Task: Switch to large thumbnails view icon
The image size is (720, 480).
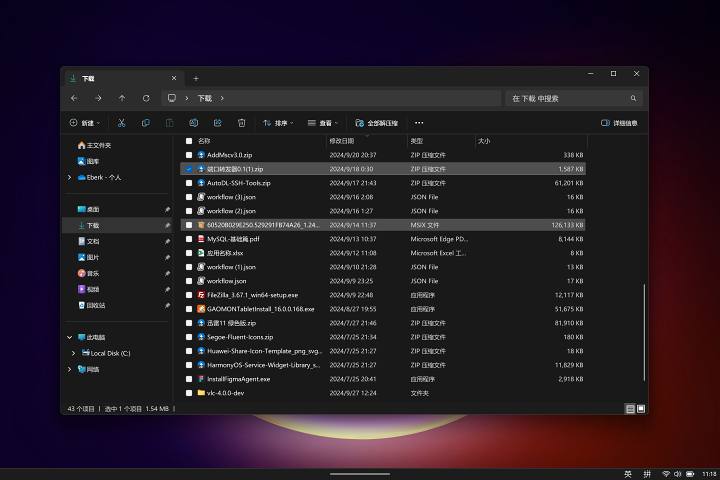Action: (x=641, y=408)
